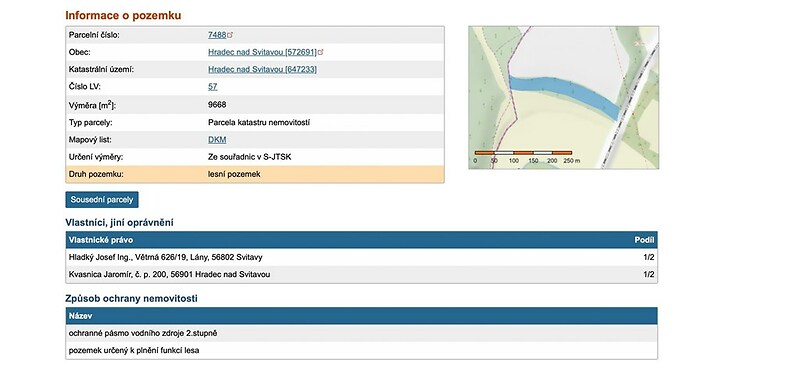This screenshot has height=365, width=800.
Task: Select owner row Hladký Josef Ing.
Action: [361, 257]
